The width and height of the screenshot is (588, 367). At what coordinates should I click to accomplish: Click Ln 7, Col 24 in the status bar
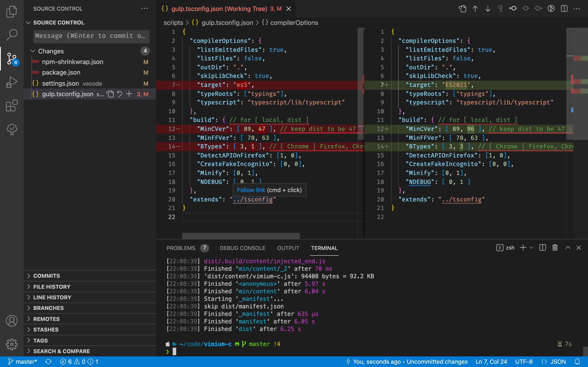(491, 361)
